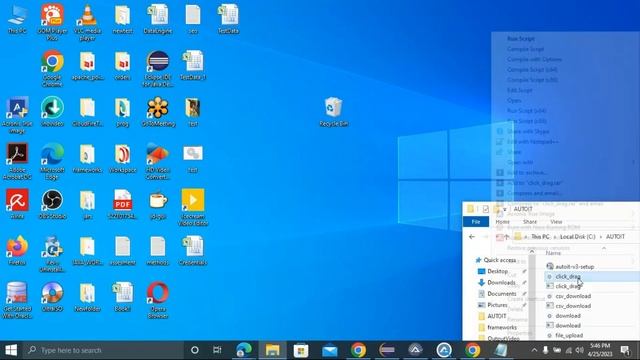The image size is (640, 360).
Task: Open the Quick Access Toolbar dropdown arrow
Action: coord(505,209)
